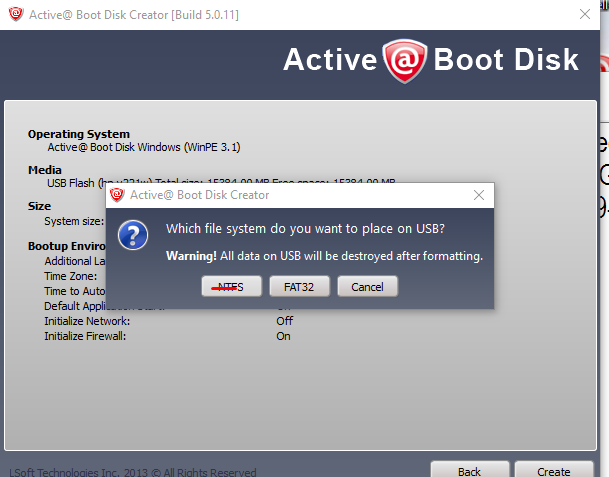The height and width of the screenshot is (477, 609).
Task: Select the "On" value for Initialize Firewall
Action: (x=284, y=336)
